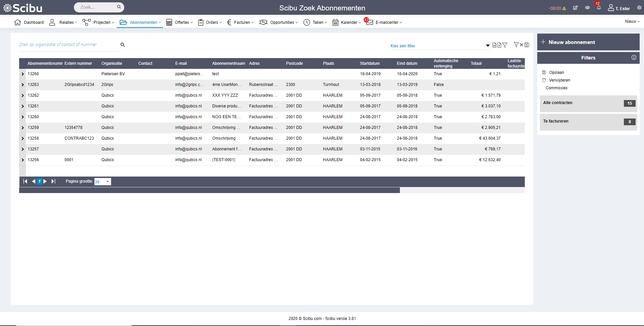
Task: Go to Dashboard home
Action: [29, 22]
